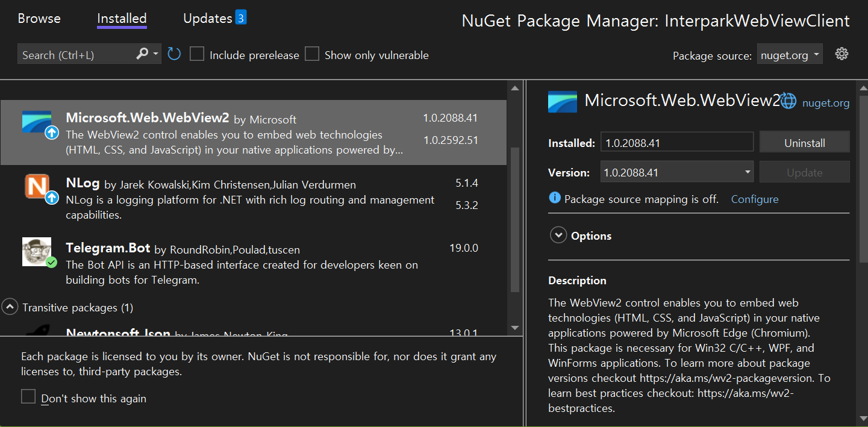868x427 pixels.
Task: Click the refresh icon next to search
Action: pos(174,54)
